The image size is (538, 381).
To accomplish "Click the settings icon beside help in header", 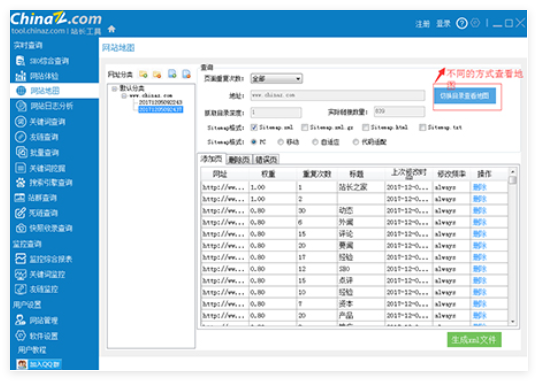I will pos(475,23).
